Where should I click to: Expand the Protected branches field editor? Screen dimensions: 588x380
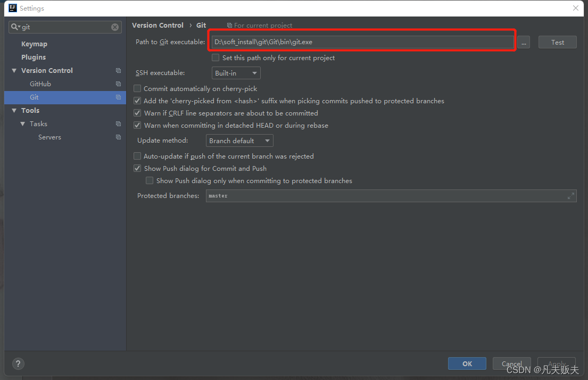point(571,196)
